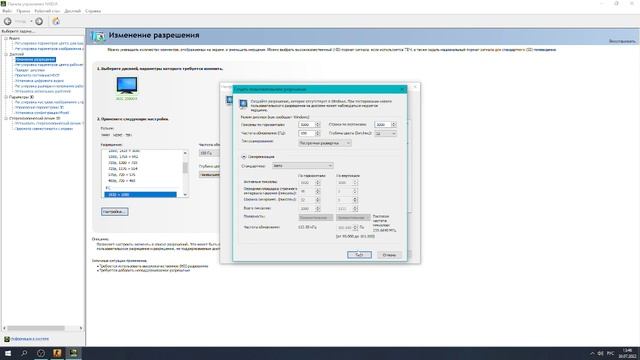The image size is (640, 360).
Task: Select 720p, 1280 × 720 in resolution list
Action: point(123,162)
